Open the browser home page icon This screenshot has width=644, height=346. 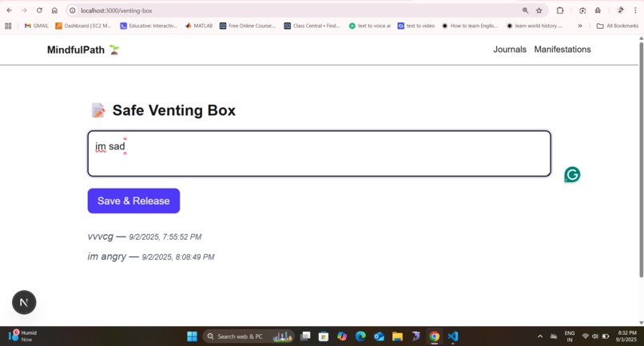tap(54, 10)
